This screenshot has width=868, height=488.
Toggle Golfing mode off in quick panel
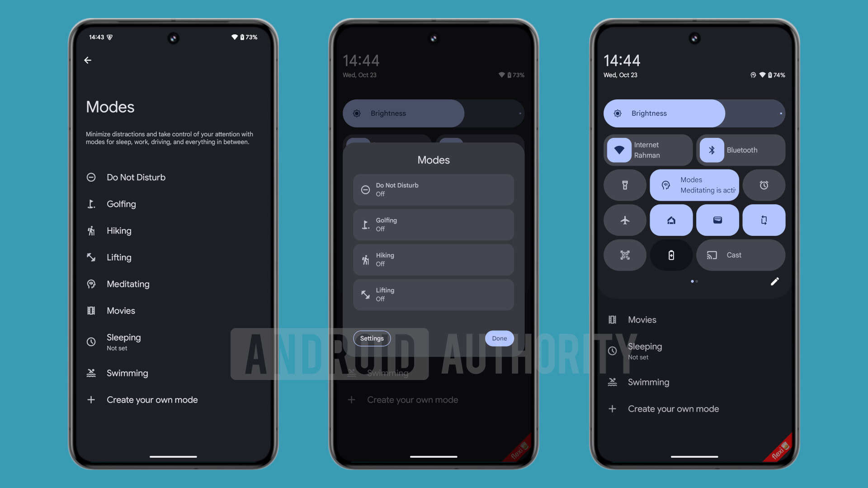pyautogui.click(x=434, y=225)
